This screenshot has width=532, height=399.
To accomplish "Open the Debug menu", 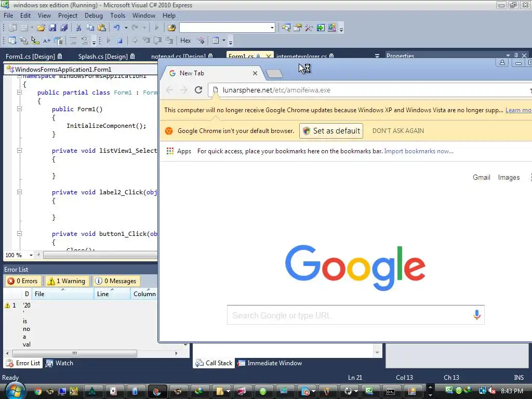I will pyautogui.click(x=94, y=16).
